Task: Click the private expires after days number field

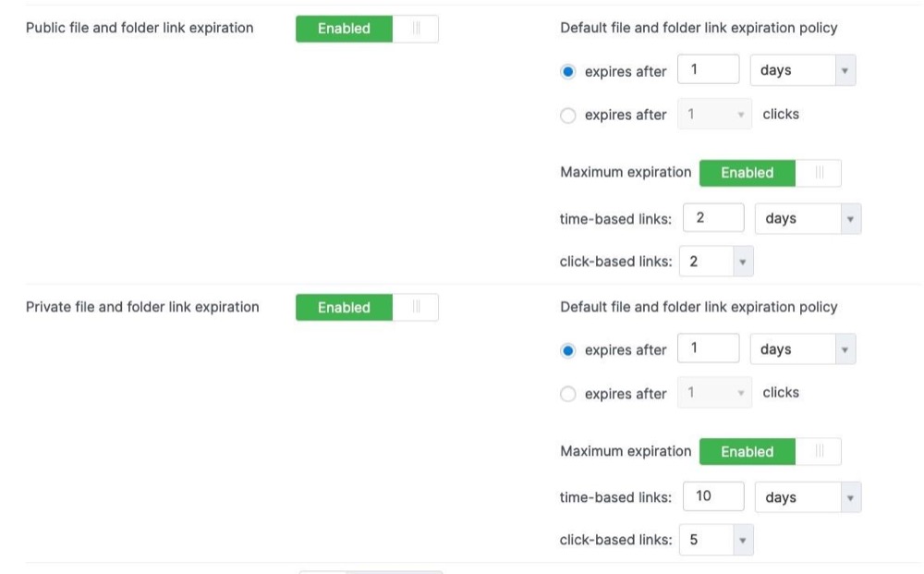Action: (709, 348)
